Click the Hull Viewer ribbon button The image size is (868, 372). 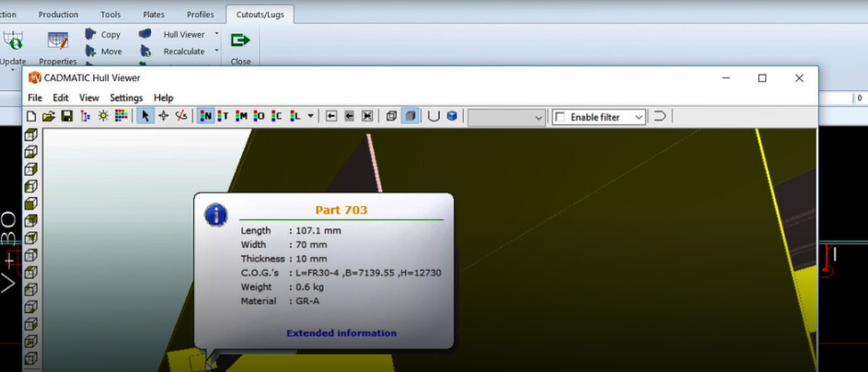click(x=173, y=34)
